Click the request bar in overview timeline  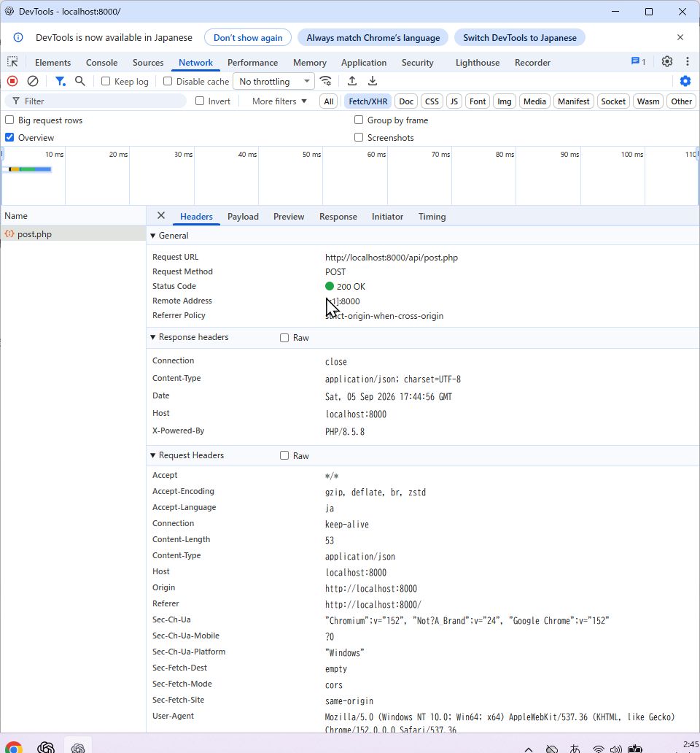(30, 169)
